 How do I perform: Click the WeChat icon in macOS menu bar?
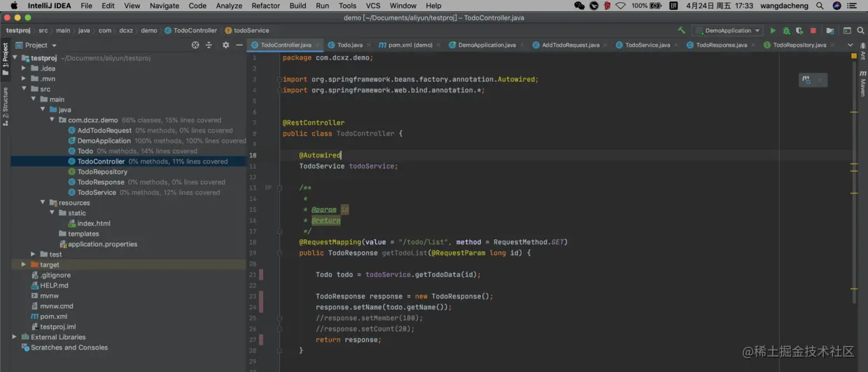coord(579,6)
